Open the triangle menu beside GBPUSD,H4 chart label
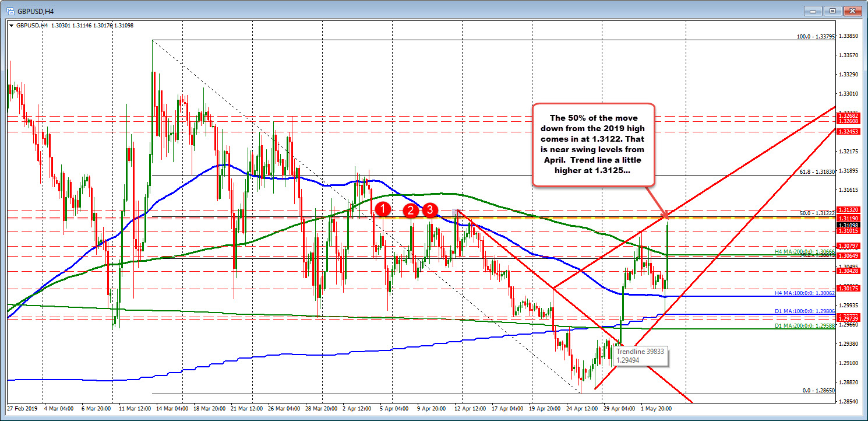Viewport: 868px width, 421px height. coord(12,26)
